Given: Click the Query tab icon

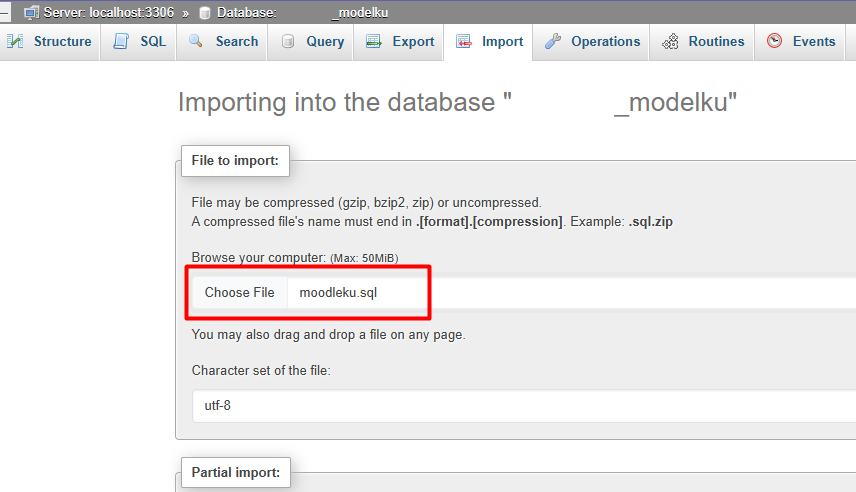Looking at the screenshot, I should [x=288, y=41].
